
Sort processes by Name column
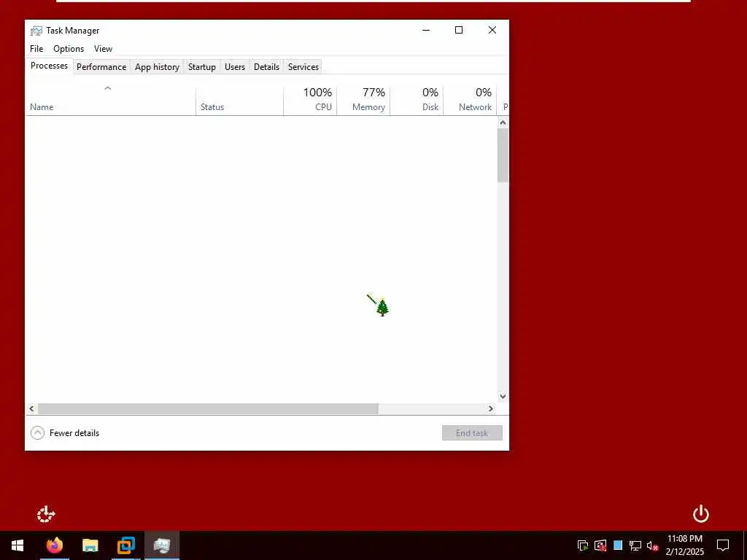point(111,101)
